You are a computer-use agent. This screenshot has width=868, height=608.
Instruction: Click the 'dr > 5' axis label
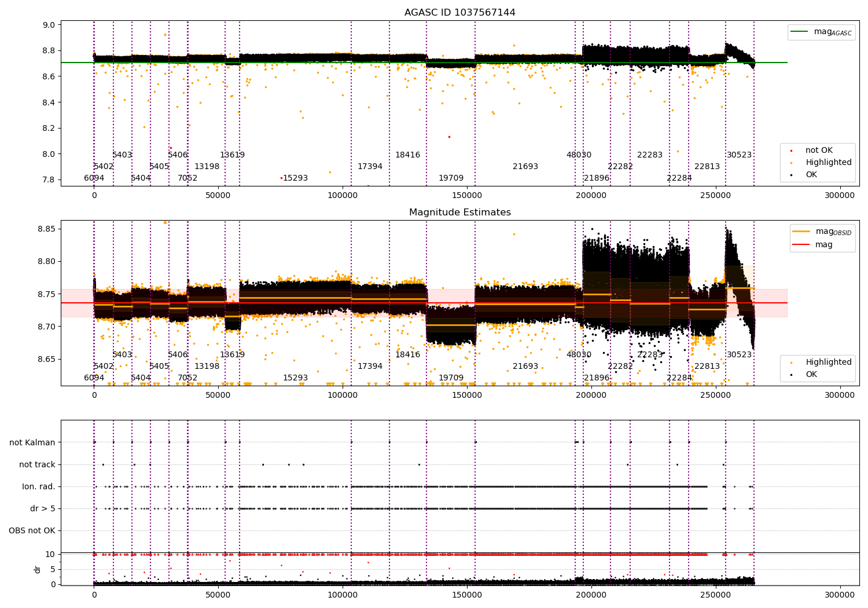[43, 508]
